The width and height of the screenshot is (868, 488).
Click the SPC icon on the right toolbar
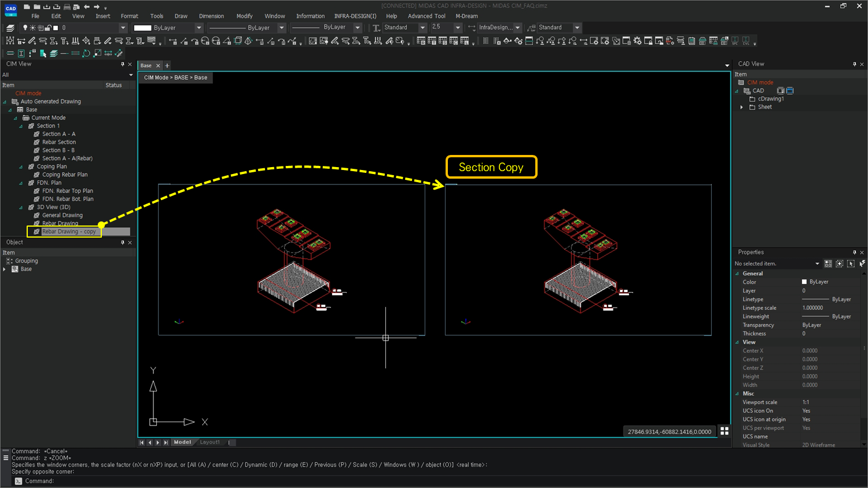(735, 42)
